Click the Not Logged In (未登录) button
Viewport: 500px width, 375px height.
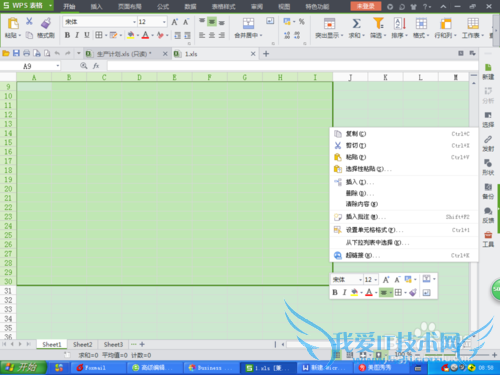[x=365, y=6]
